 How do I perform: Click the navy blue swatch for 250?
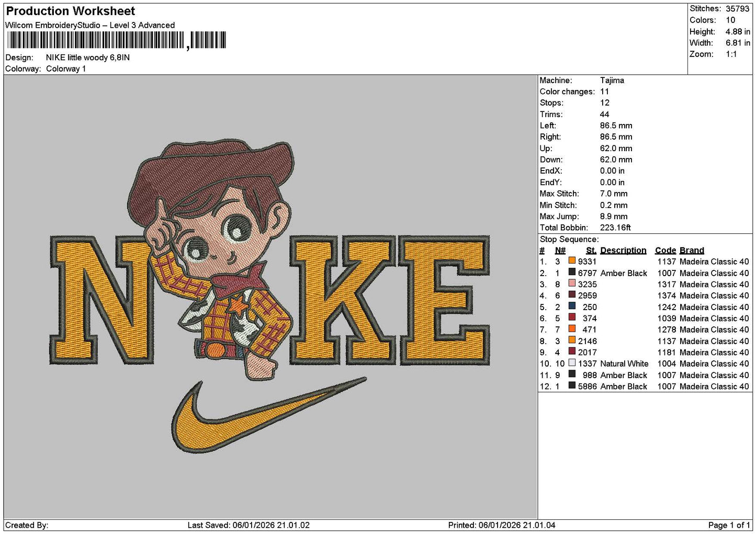[572, 306]
